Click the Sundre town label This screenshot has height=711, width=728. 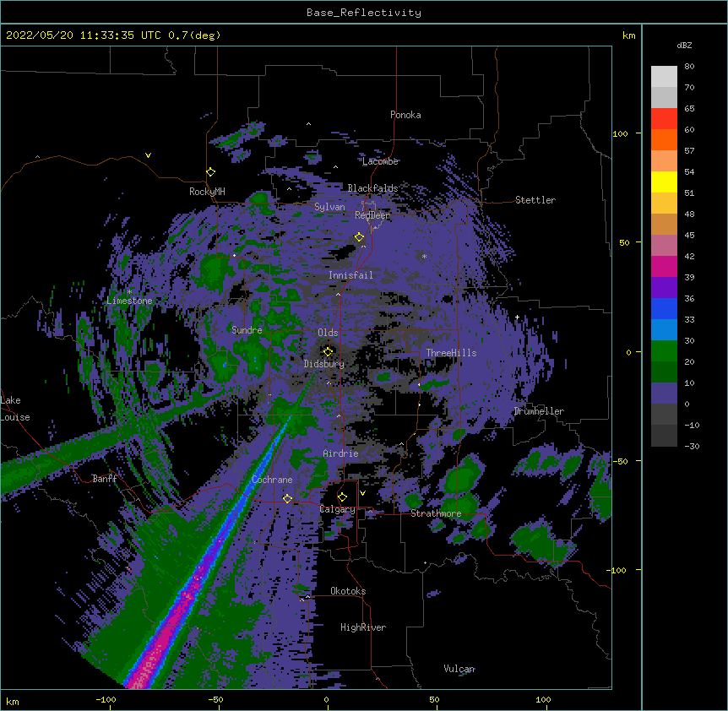[x=247, y=330]
